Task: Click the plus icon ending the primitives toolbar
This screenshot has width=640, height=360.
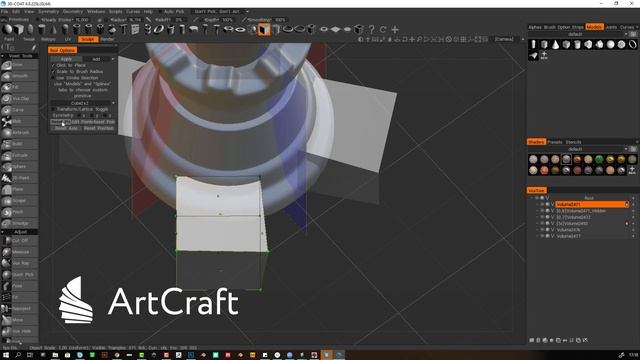Action: click(395, 29)
